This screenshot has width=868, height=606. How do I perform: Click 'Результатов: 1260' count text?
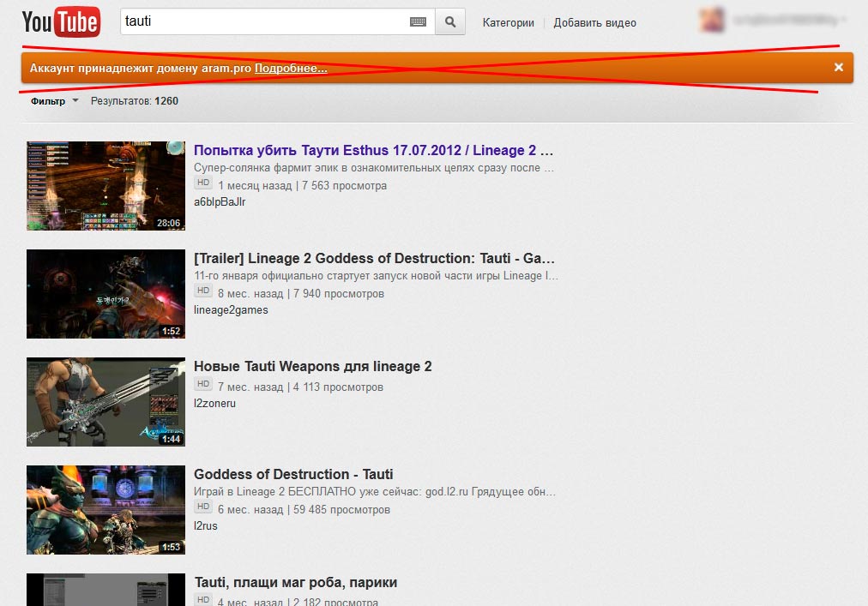135,101
